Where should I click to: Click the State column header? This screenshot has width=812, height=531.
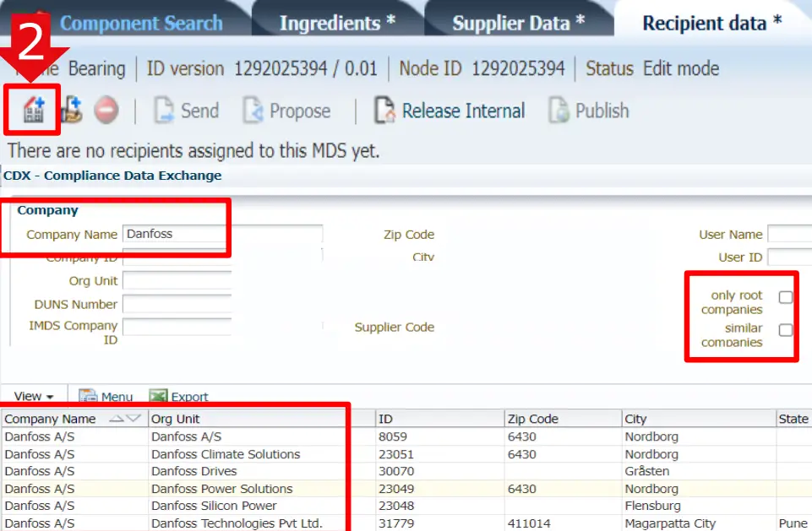pos(794,418)
